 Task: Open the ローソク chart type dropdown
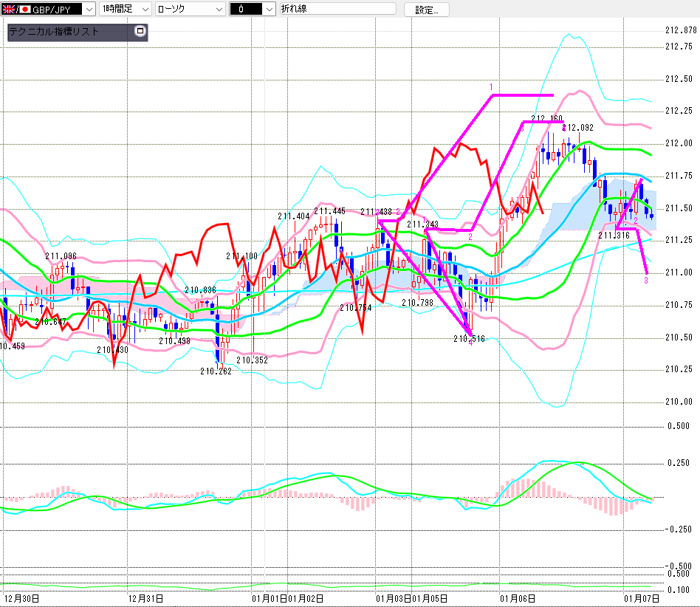click(x=218, y=10)
